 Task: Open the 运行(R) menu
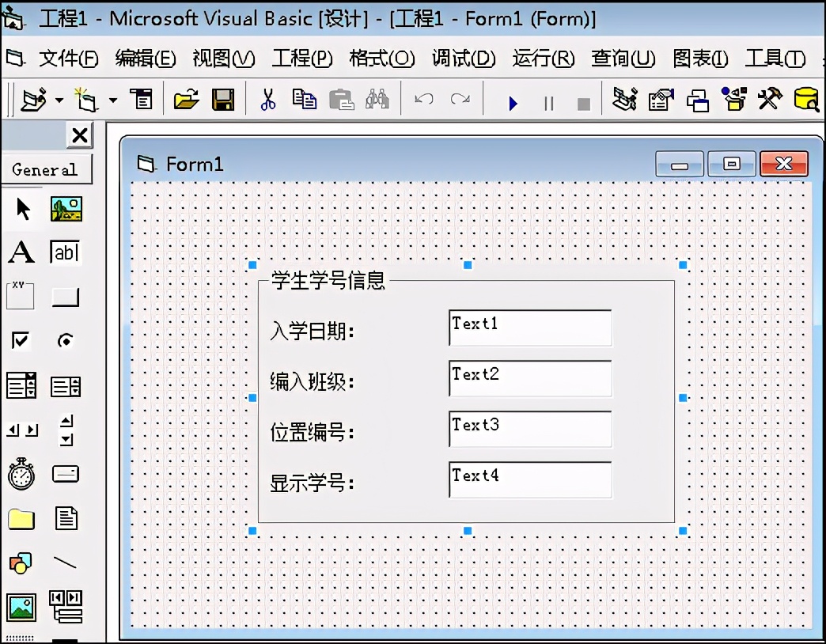tap(544, 58)
